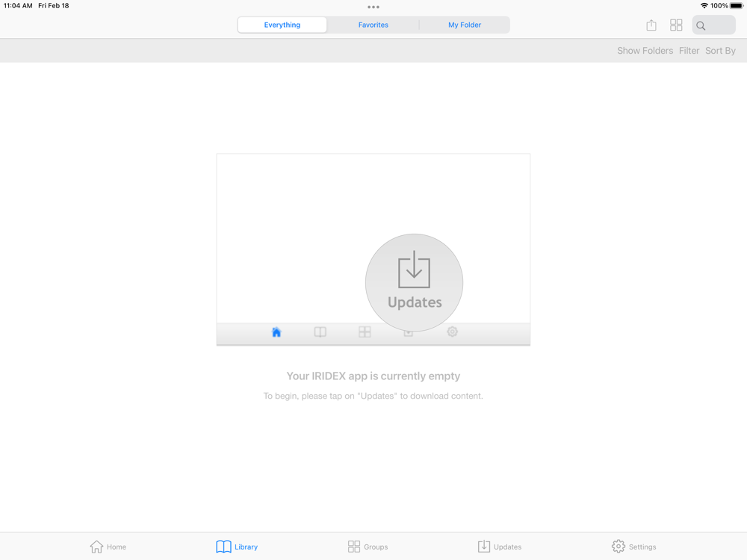Select the Everything segment
The image size is (747, 560).
pos(282,25)
